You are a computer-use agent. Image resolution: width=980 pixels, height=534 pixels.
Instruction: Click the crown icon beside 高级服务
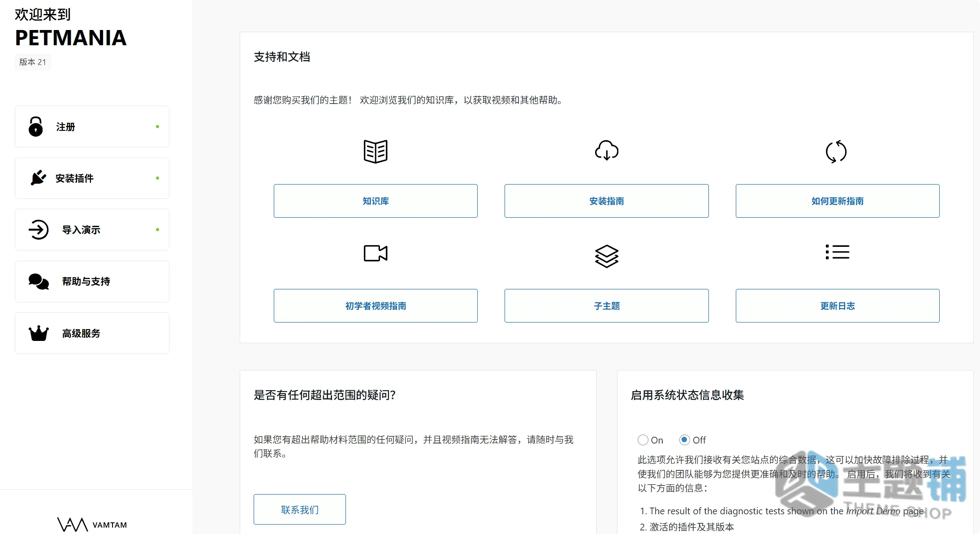click(39, 333)
